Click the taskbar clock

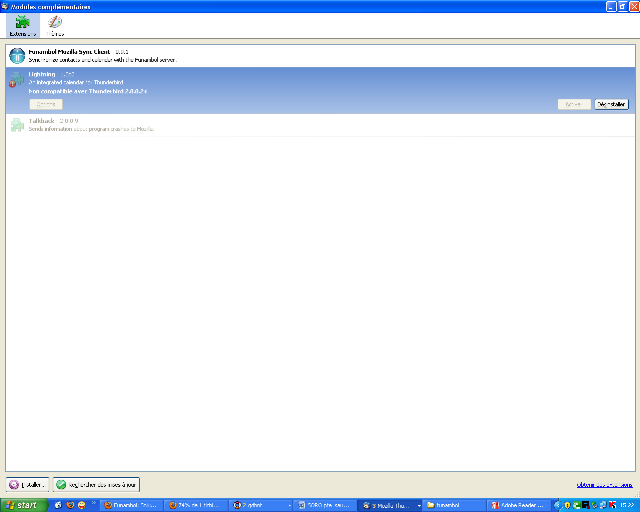[x=627, y=505]
